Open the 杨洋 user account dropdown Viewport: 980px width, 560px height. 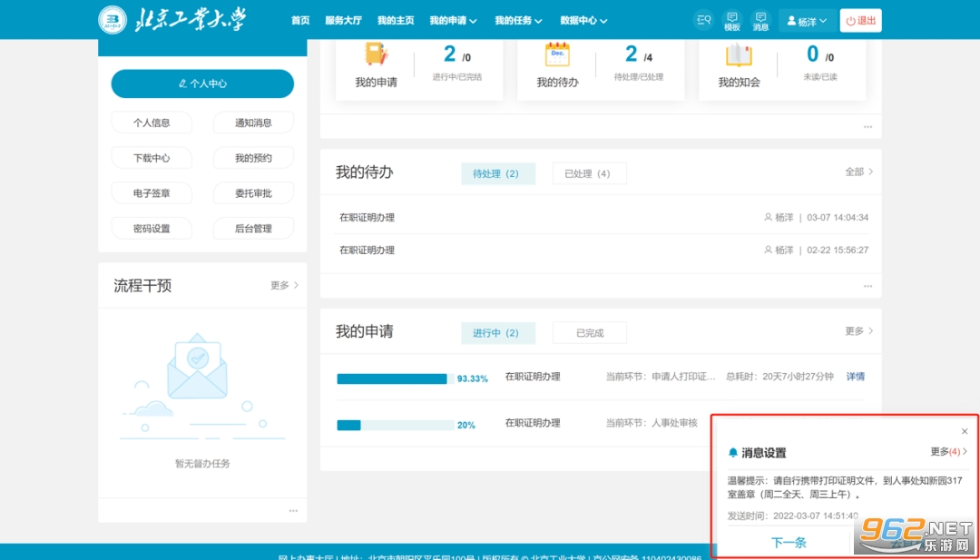pos(806,20)
